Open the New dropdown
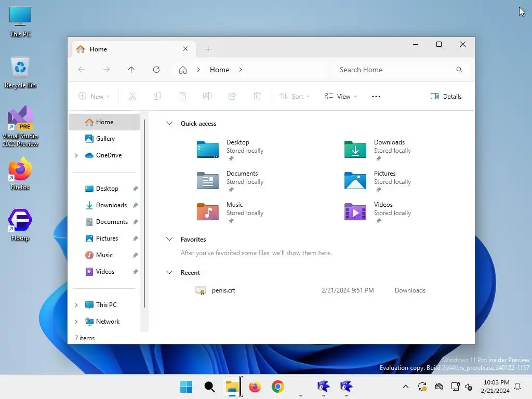 coord(94,96)
